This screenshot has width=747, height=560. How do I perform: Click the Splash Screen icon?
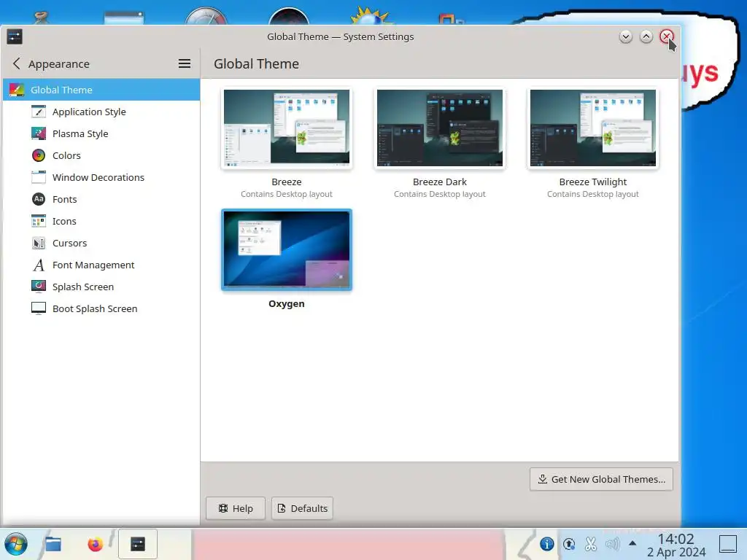[x=39, y=287]
